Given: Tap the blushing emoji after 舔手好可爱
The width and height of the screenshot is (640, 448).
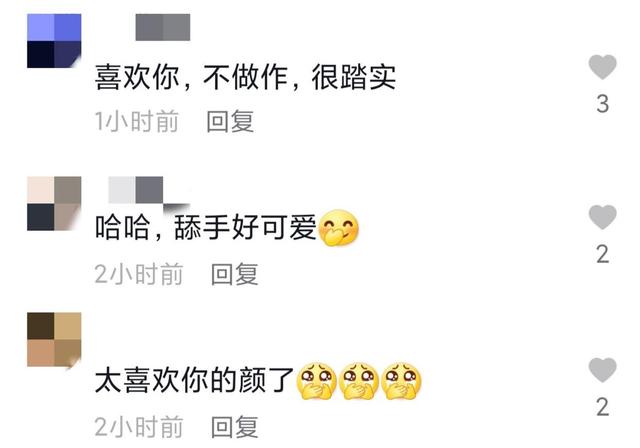Looking at the screenshot, I should pos(338,228).
